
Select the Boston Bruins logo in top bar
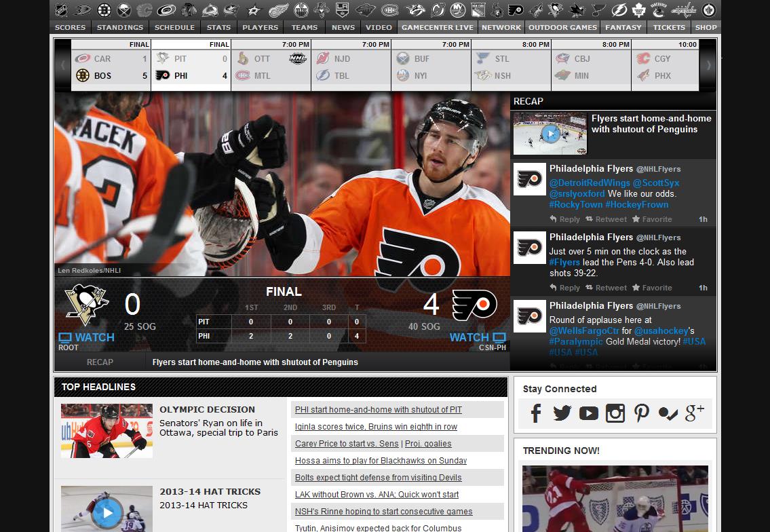pyautogui.click(x=104, y=9)
